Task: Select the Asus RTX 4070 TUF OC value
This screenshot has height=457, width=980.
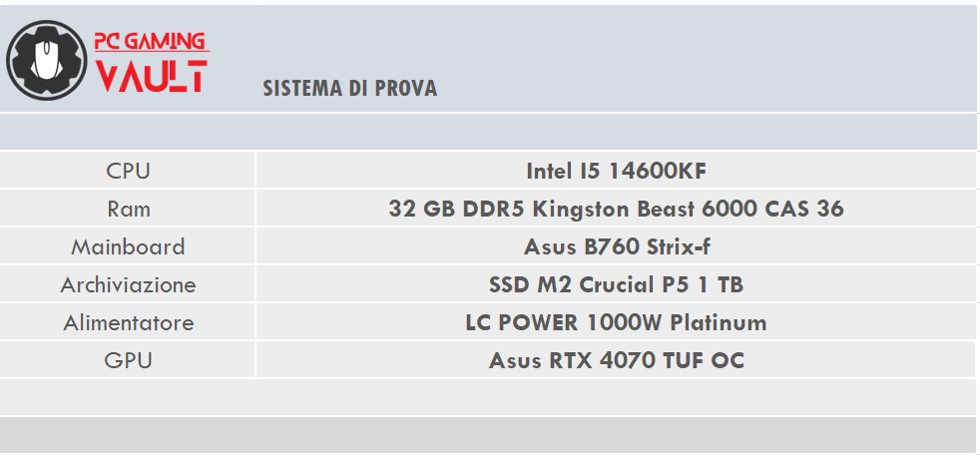Action: [x=617, y=361]
